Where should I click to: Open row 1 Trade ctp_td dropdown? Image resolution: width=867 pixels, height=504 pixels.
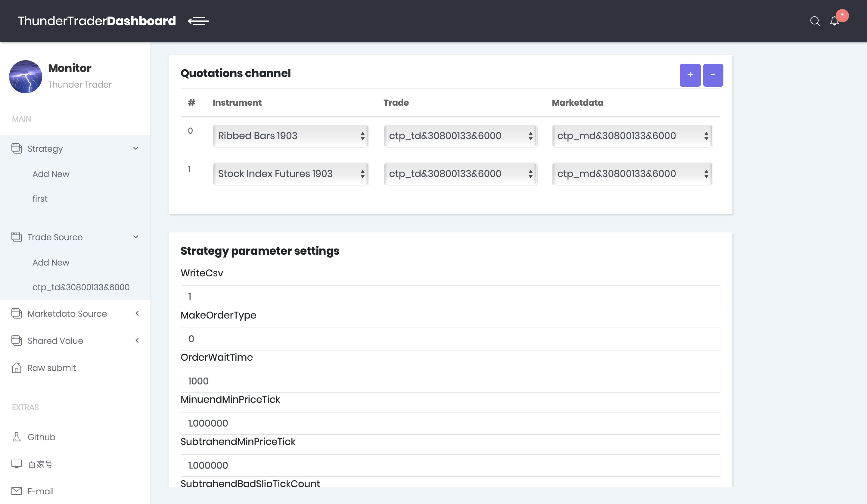pyautogui.click(x=460, y=174)
